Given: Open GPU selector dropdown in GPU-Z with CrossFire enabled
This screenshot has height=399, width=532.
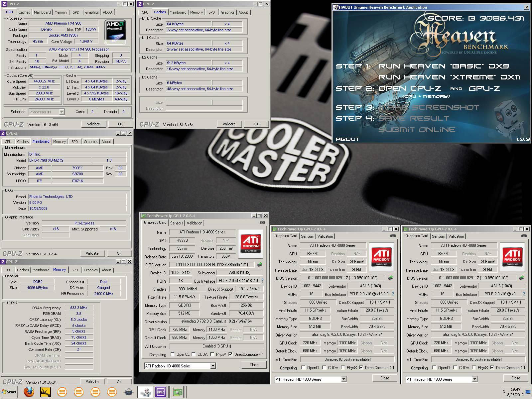Looking at the screenshot, I should point(213,366).
